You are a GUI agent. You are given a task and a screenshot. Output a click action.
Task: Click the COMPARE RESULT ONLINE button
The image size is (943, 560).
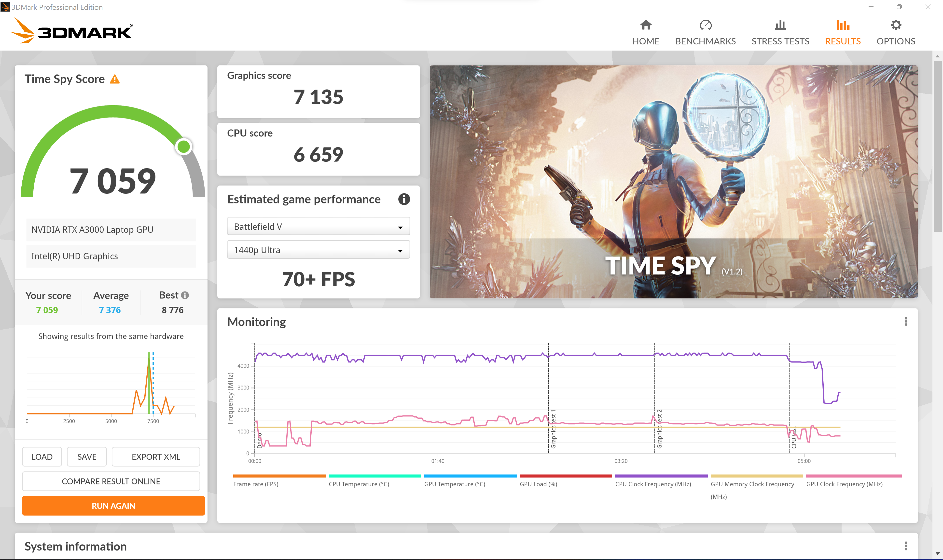point(111,481)
